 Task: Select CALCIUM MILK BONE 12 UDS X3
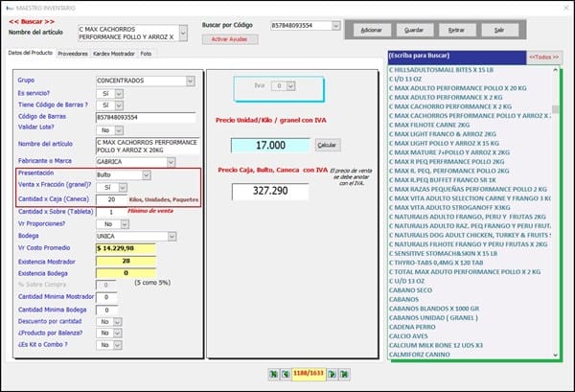436,345
